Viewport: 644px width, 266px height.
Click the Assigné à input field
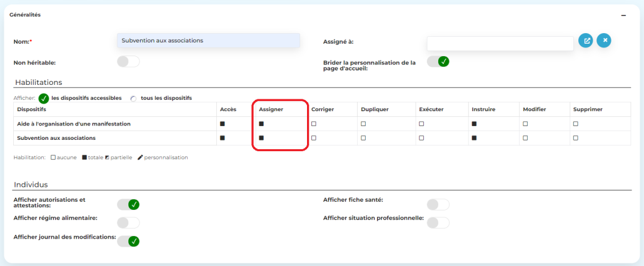(500, 43)
